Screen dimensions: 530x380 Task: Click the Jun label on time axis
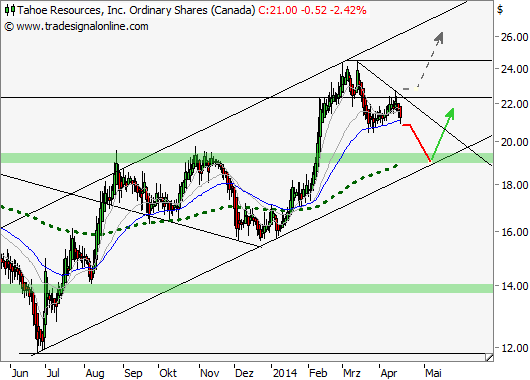(20, 373)
